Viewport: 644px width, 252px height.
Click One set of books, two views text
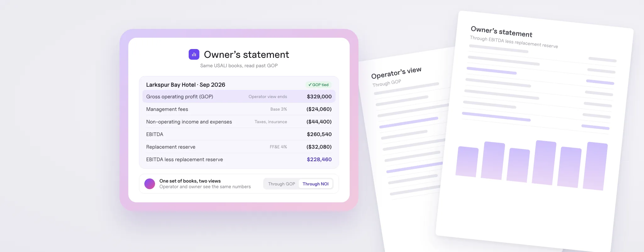click(x=190, y=181)
